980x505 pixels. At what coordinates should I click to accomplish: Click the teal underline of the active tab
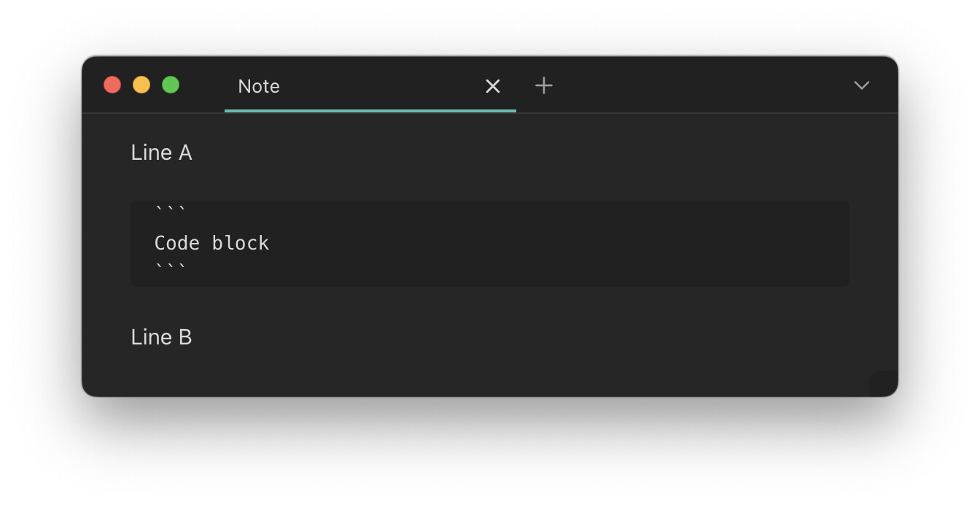pyautogui.click(x=370, y=111)
